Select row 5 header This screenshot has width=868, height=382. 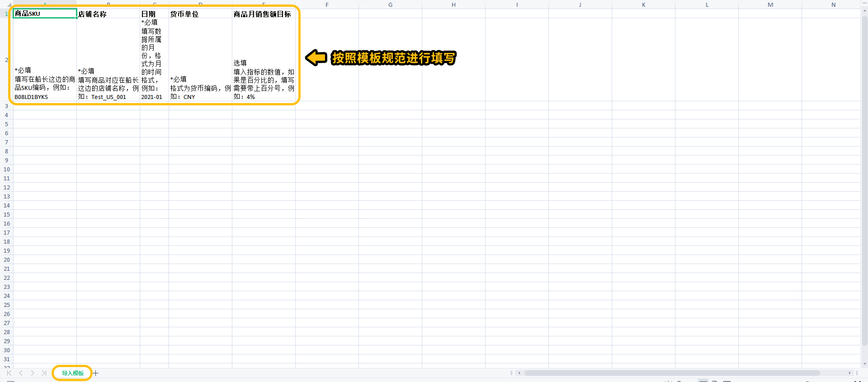click(6, 124)
